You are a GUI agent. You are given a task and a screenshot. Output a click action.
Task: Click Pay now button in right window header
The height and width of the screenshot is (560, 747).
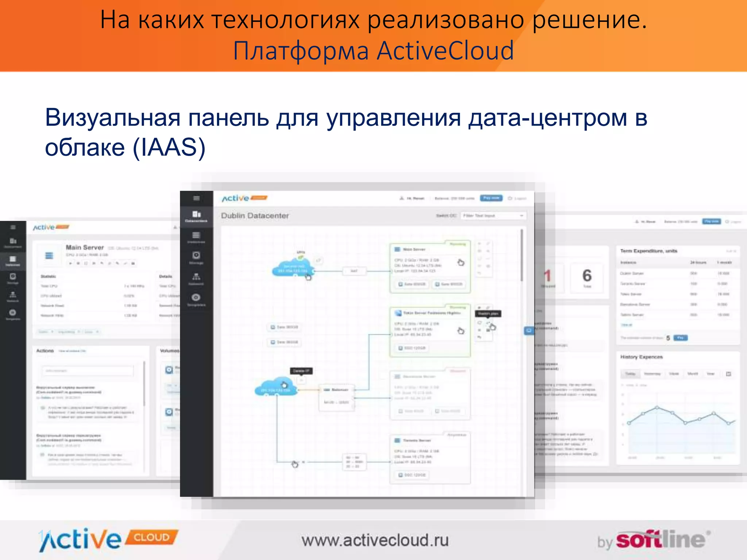point(712,221)
